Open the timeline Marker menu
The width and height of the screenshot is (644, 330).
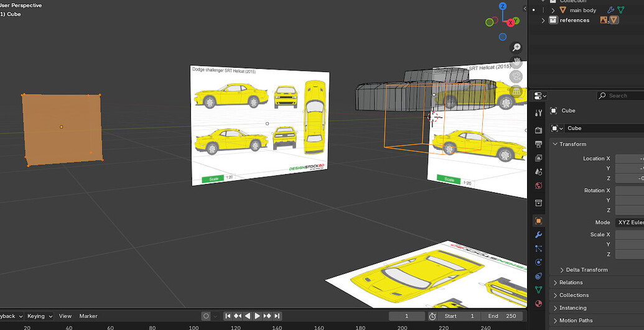click(88, 316)
